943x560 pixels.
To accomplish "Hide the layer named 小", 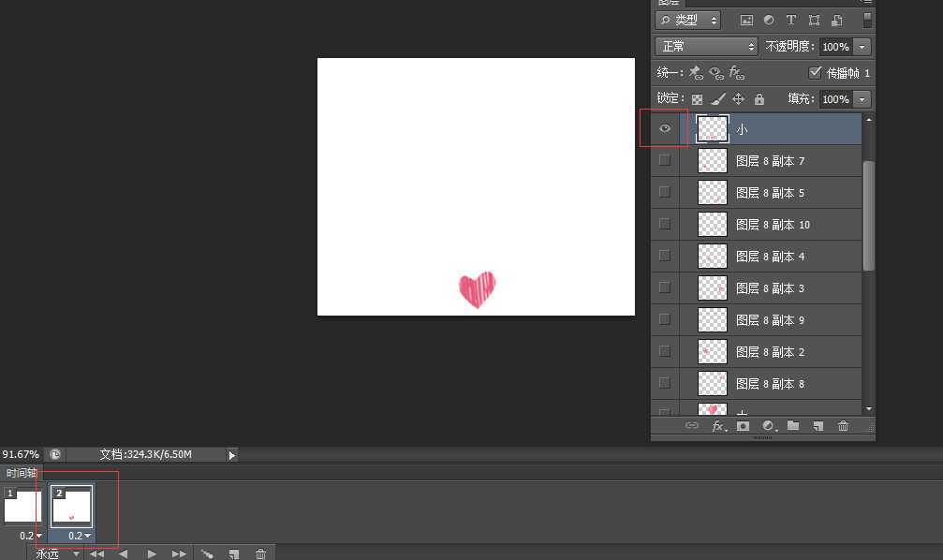I will click(665, 129).
